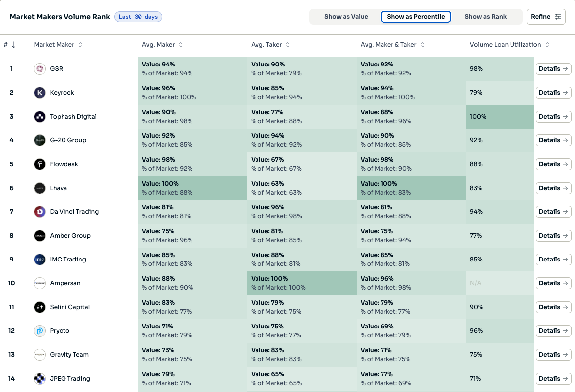Click the Ampersan logo icon
Viewport: 575px width, 392px height.
click(40, 283)
